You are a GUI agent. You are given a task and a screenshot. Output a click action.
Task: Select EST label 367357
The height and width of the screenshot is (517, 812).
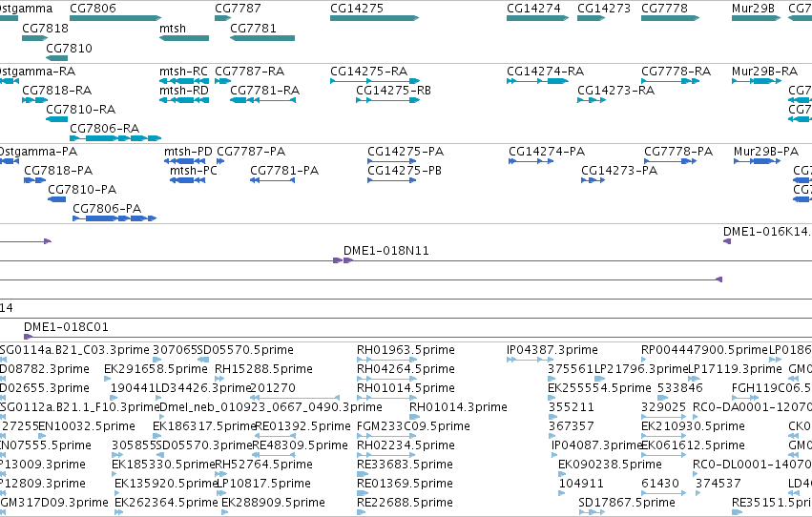[x=572, y=426]
